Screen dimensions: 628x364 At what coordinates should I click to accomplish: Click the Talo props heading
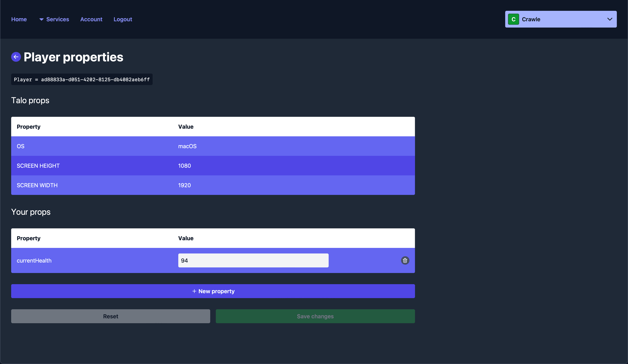tap(30, 100)
